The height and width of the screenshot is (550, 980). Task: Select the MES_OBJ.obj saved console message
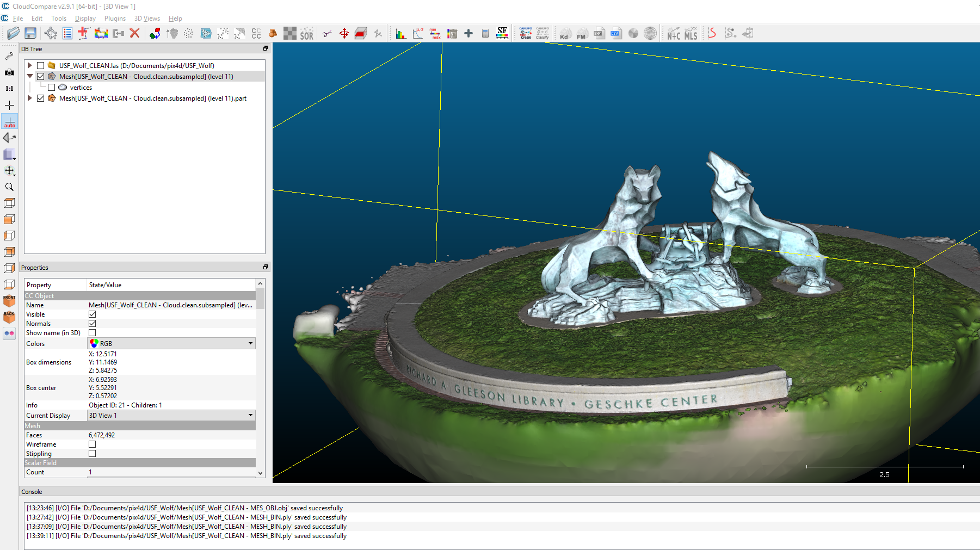tap(185, 508)
